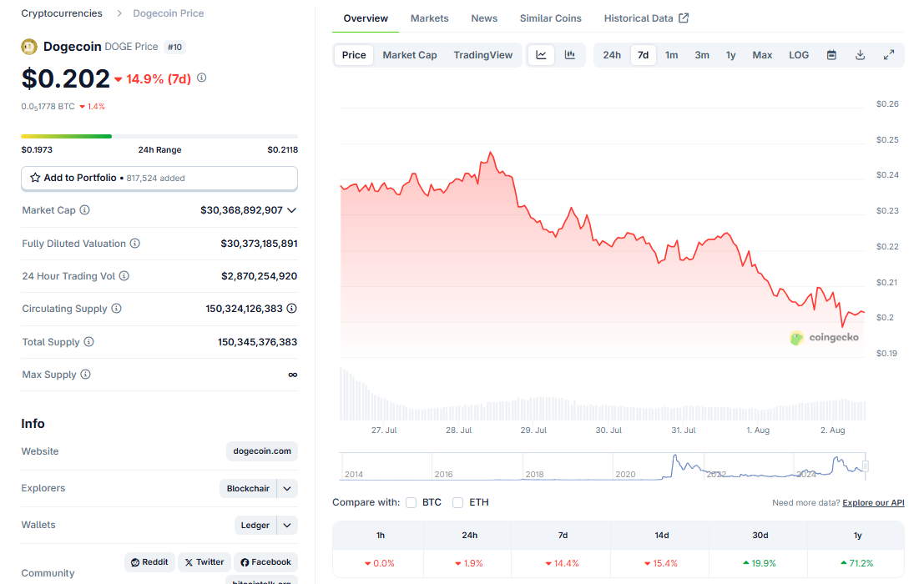Open Wallets dropdown arrow
This screenshot has height=584, width=924.
287,525
